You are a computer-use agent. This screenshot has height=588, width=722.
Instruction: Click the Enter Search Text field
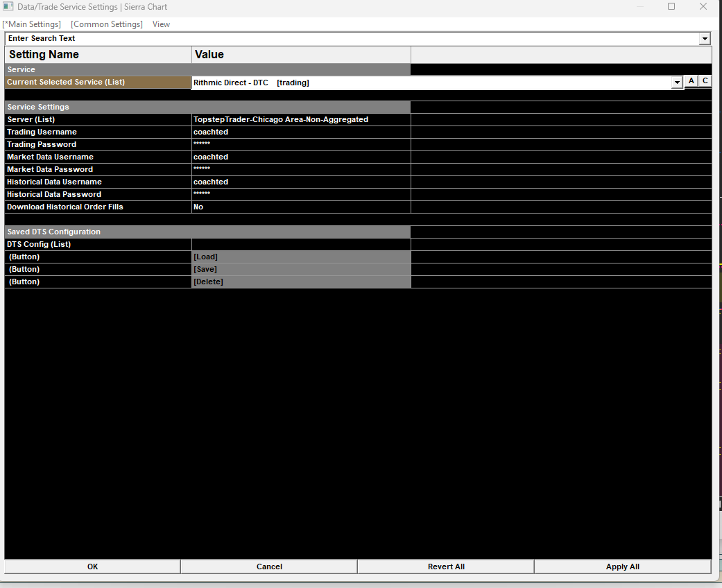[352, 39]
